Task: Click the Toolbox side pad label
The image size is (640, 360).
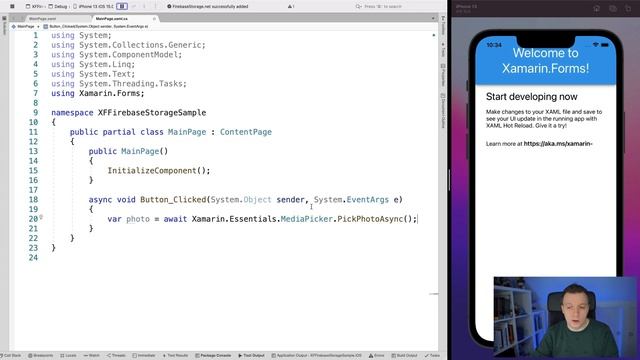Action: click(x=443, y=26)
